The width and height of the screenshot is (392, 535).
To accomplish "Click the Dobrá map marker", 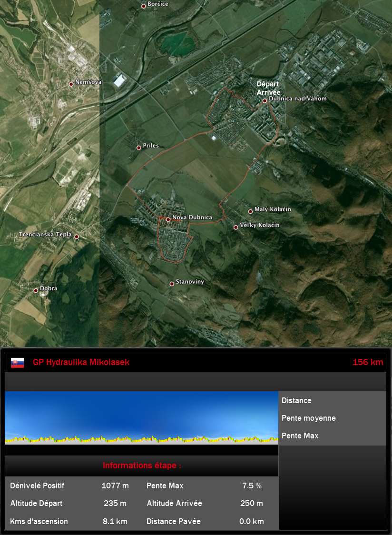I will click(x=36, y=291).
